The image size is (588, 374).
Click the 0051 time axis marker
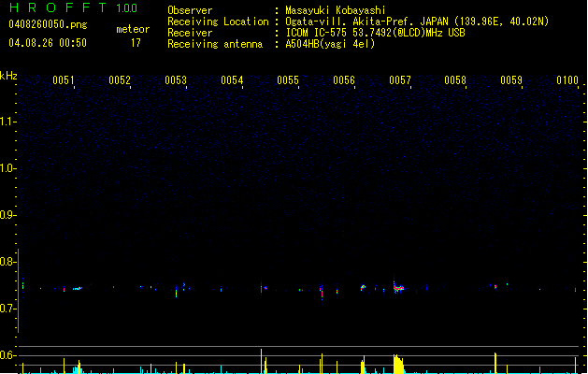coord(64,80)
